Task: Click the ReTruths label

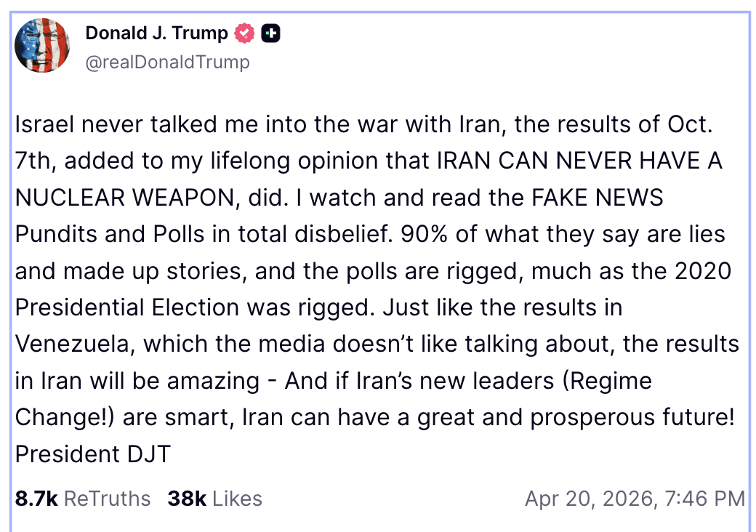Action: [107, 499]
